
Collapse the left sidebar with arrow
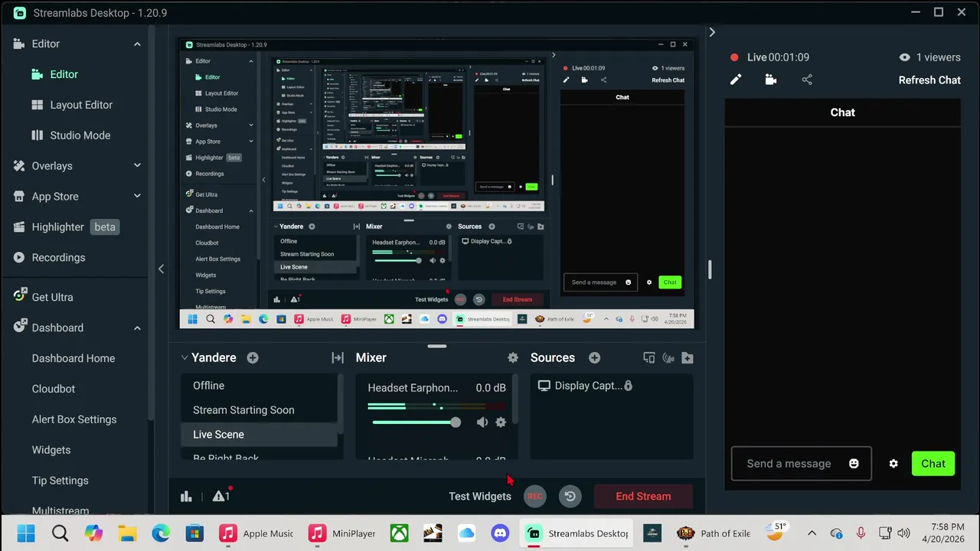[161, 269]
